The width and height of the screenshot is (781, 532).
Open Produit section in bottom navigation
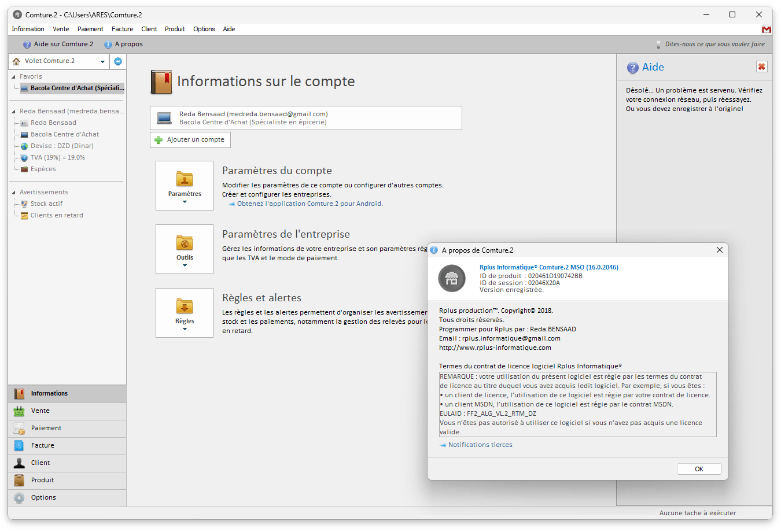coord(42,481)
